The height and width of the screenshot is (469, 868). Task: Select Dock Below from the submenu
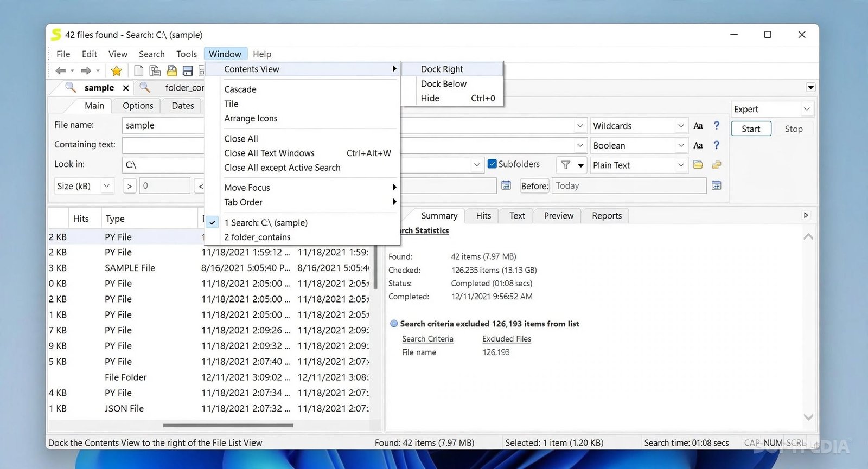(452, 84)
